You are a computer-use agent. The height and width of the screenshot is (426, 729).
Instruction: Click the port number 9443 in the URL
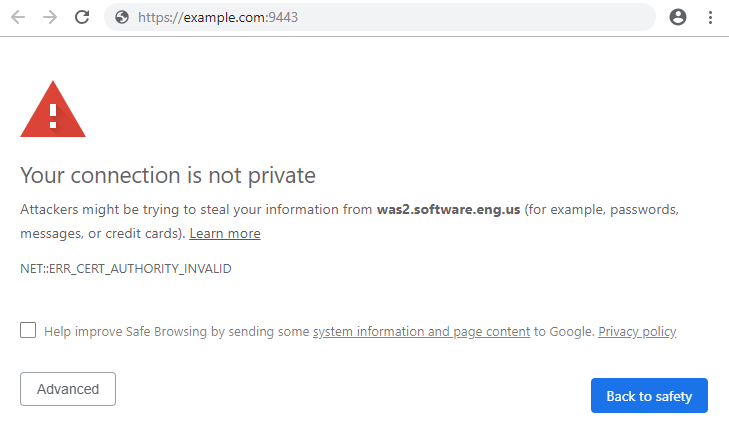(284, 17)
